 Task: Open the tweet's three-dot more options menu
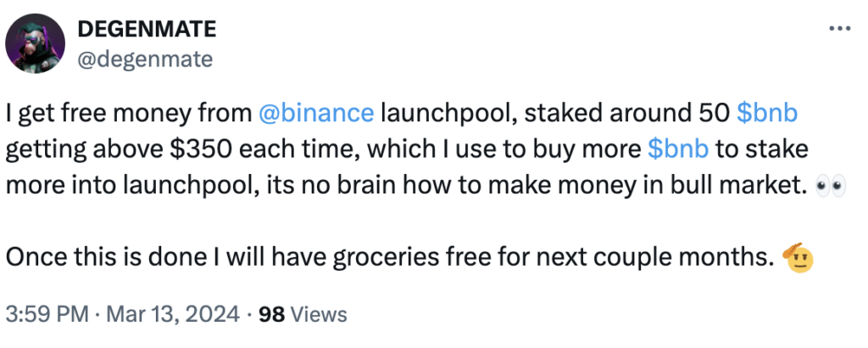pos(838,29)
